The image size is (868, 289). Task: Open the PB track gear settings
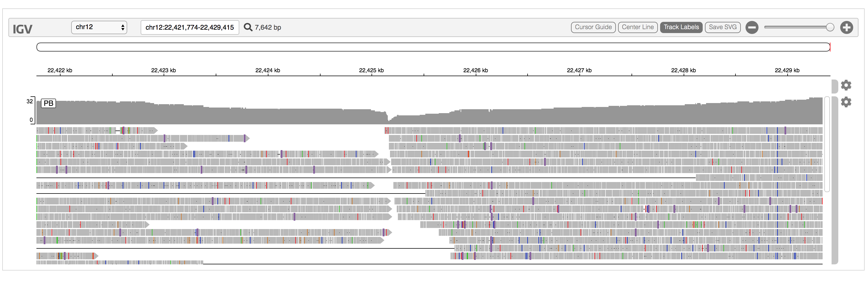coord(846,102)
